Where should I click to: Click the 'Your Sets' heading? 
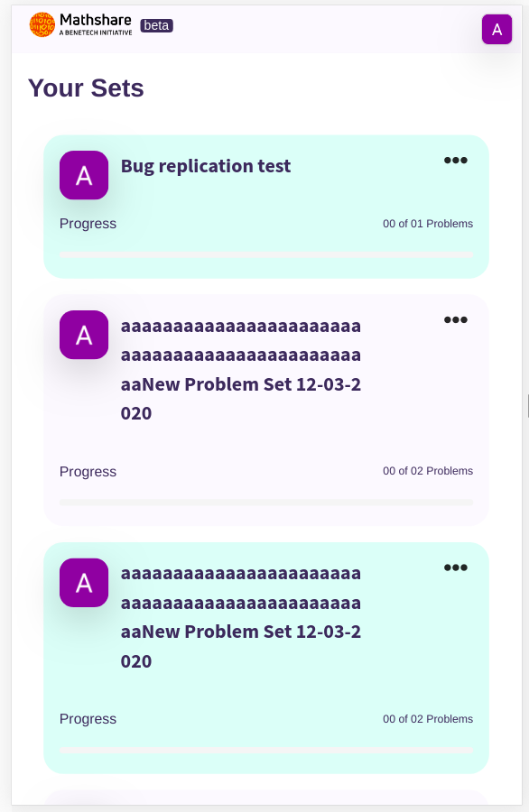click(x=87, y=88)
